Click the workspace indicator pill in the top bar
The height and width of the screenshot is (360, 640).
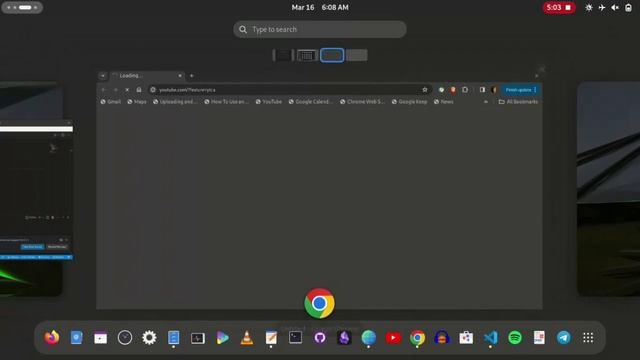[x=22, y=7]
